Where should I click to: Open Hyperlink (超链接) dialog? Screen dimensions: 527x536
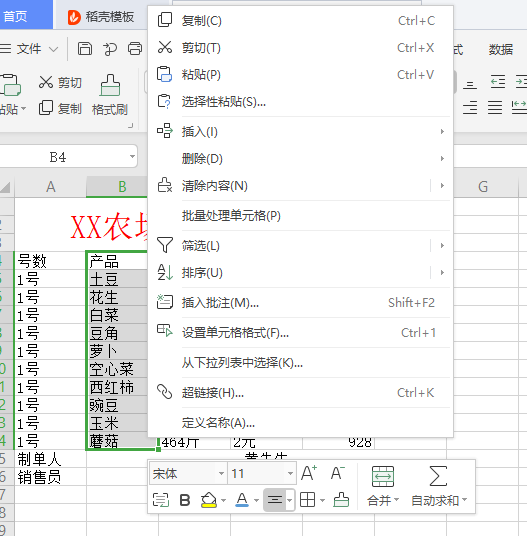pos(300,392)
